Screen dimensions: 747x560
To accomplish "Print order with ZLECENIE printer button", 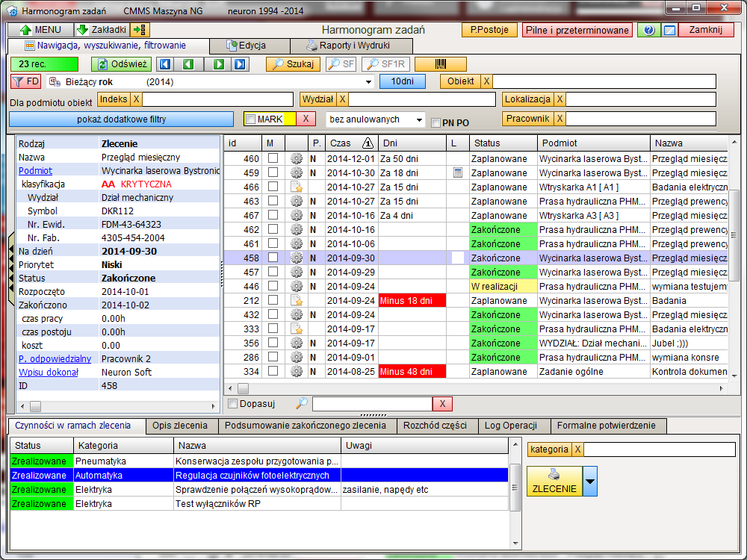I will click(x=554, y=481).
